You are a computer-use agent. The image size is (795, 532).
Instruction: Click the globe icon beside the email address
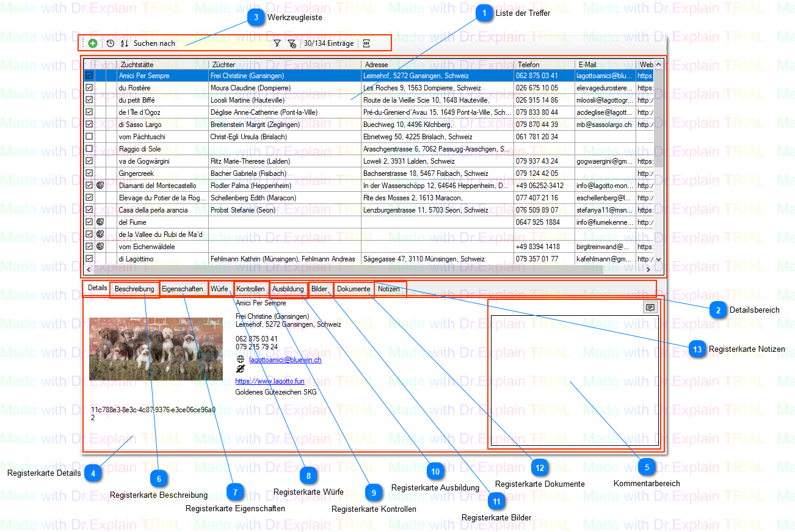click(x=241, y=360)
